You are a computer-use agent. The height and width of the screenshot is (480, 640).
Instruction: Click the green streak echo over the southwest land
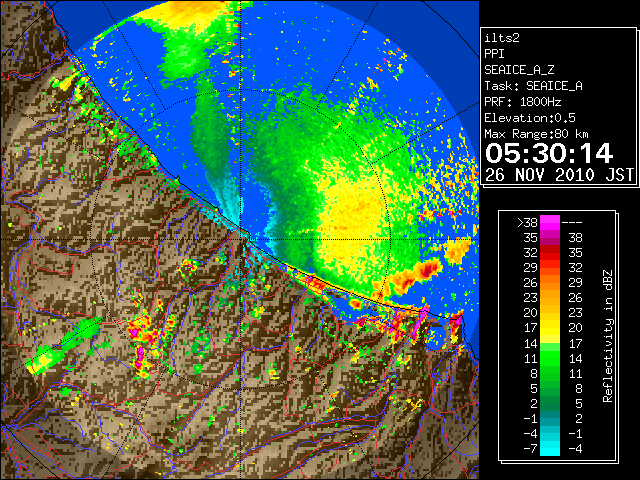[x=63, y=346]
